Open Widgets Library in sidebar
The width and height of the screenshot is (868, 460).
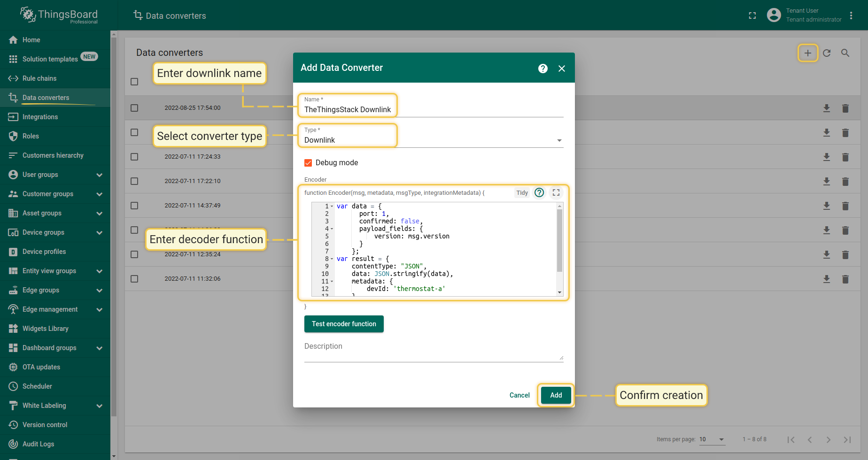tap(55, 329)
